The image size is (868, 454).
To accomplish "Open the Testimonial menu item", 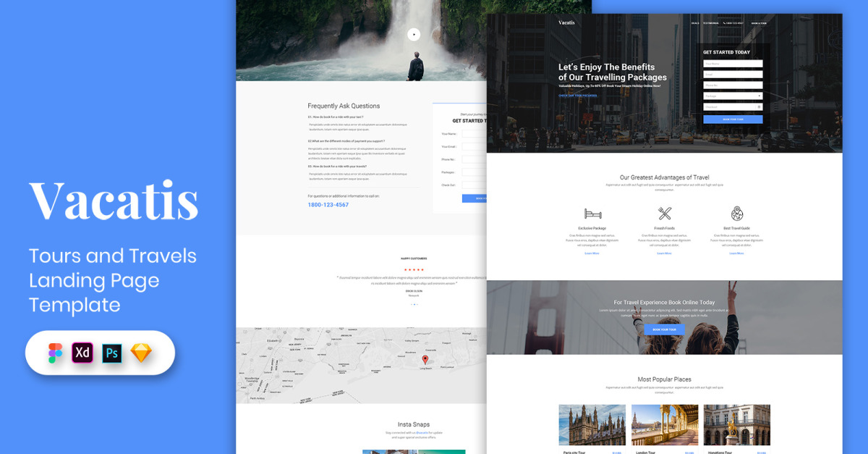I will click(710, 23).
